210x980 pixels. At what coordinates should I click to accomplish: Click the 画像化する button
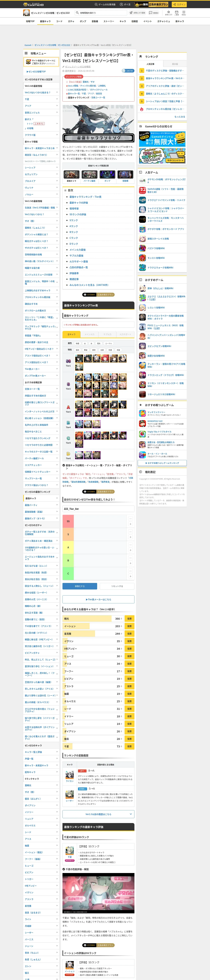pos(80,586)
